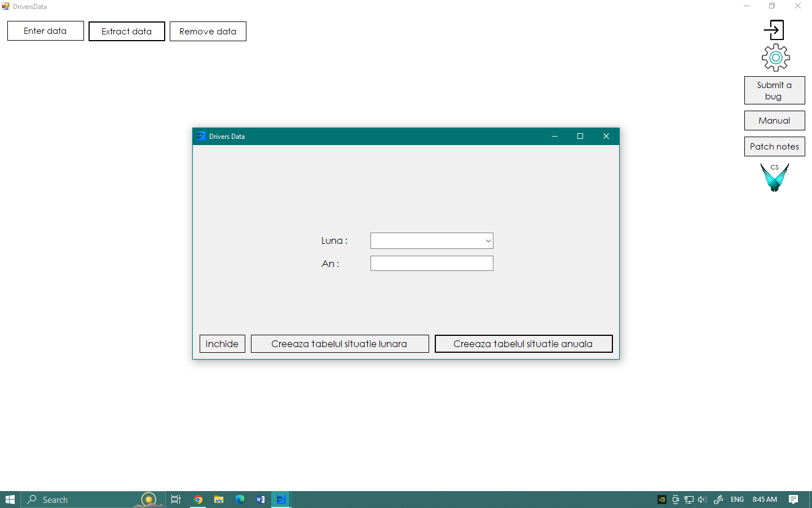Image resolution: width=812 pixels, height=508 pixels.
Task: Close the DriversData main window
Action: [798, 6]
